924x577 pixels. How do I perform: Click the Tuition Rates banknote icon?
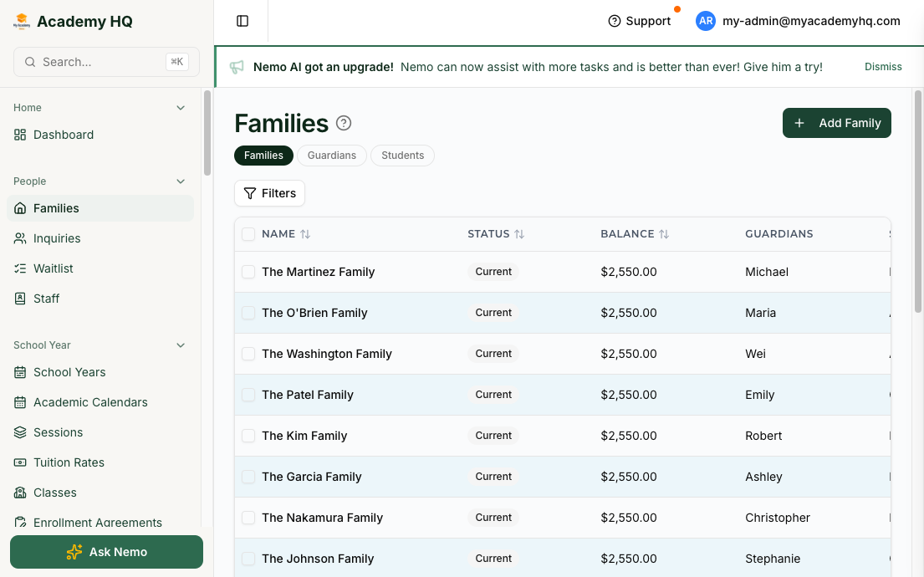pos(20,462)
